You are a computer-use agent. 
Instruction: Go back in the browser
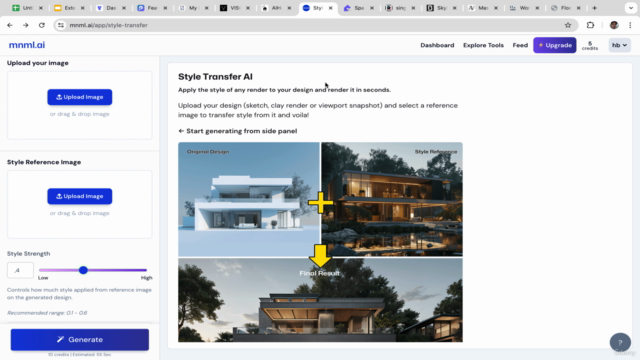[10, 25]
